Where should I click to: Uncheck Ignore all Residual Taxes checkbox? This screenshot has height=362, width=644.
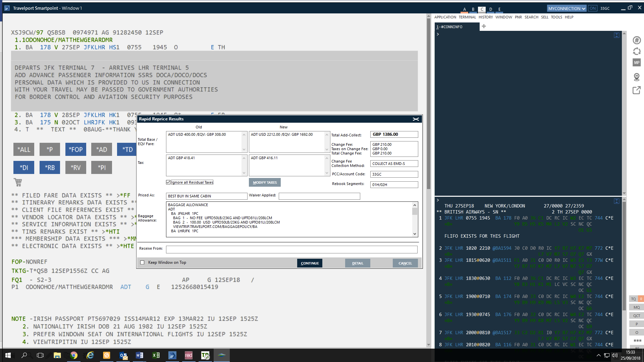click(x=168, y=182)
